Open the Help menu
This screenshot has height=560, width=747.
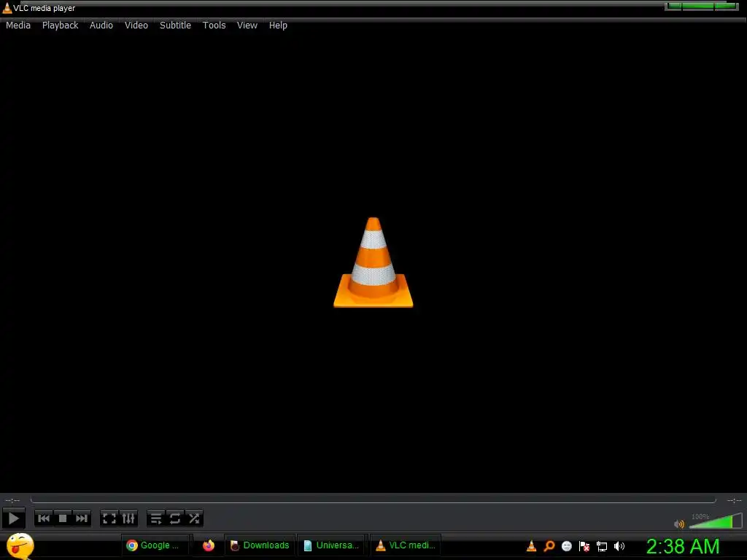pos(278,26)
